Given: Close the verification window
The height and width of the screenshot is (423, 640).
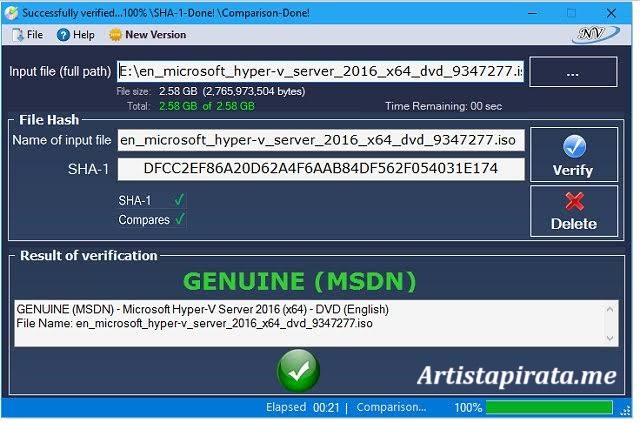Looking at the screenshot, I should coord(611,13).
